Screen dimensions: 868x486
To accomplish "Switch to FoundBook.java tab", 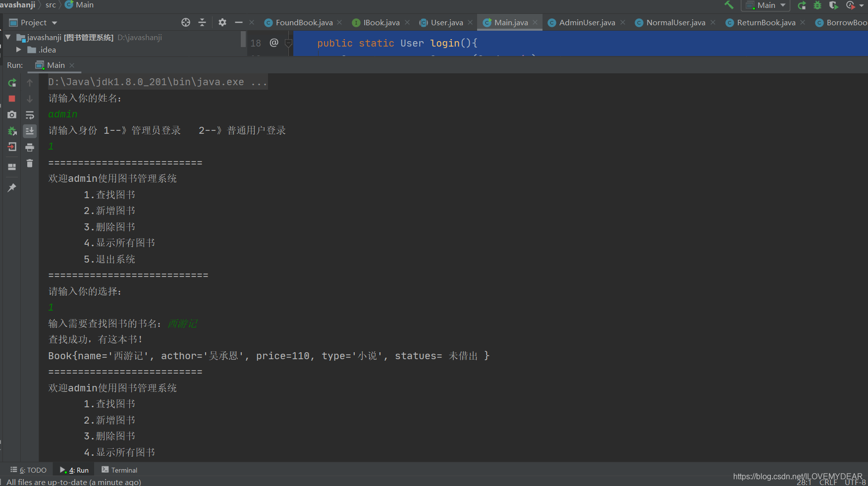I will click(x=304, y=23).
